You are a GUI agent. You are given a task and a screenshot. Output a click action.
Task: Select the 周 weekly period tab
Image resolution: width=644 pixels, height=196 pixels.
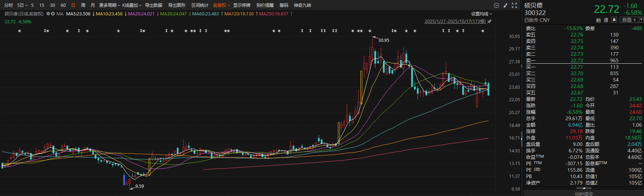(x=83, y=5)
